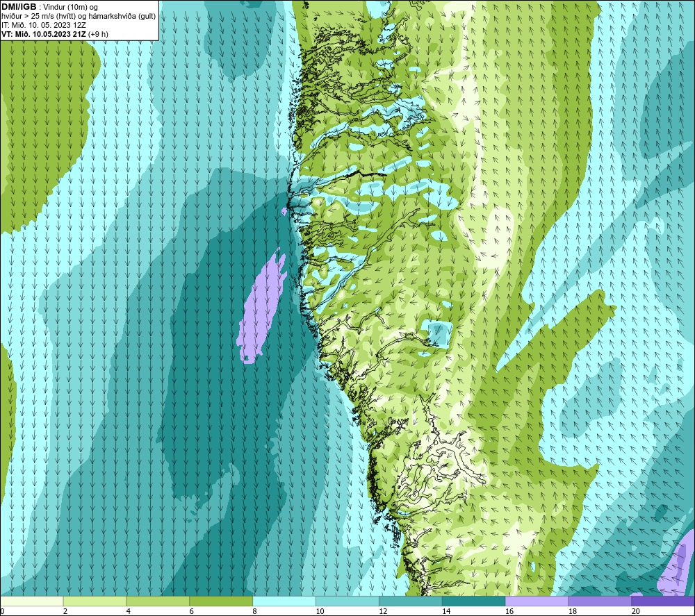695x616 pixels.
Task: Click the legend scale value '4'
Action: point(128,611)
